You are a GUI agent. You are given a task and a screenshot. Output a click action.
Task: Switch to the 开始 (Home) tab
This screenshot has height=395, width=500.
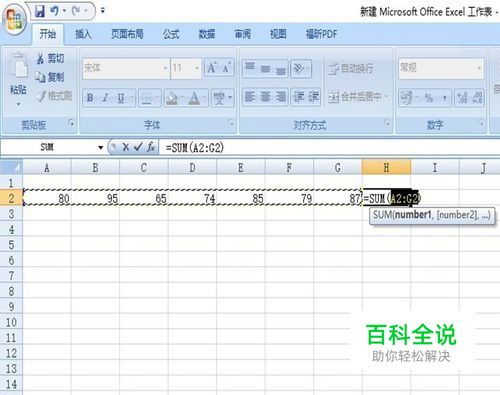[48, 34]
